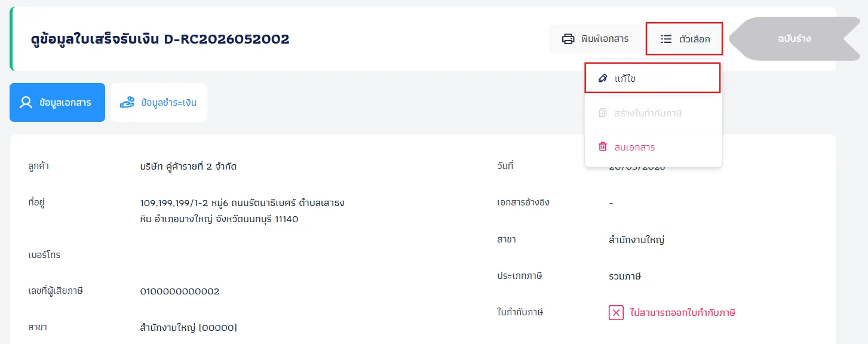
Task: Click the hand-coin icon on ข้อมูลชำระเงิน tab
Action: (x=127, y=102)
